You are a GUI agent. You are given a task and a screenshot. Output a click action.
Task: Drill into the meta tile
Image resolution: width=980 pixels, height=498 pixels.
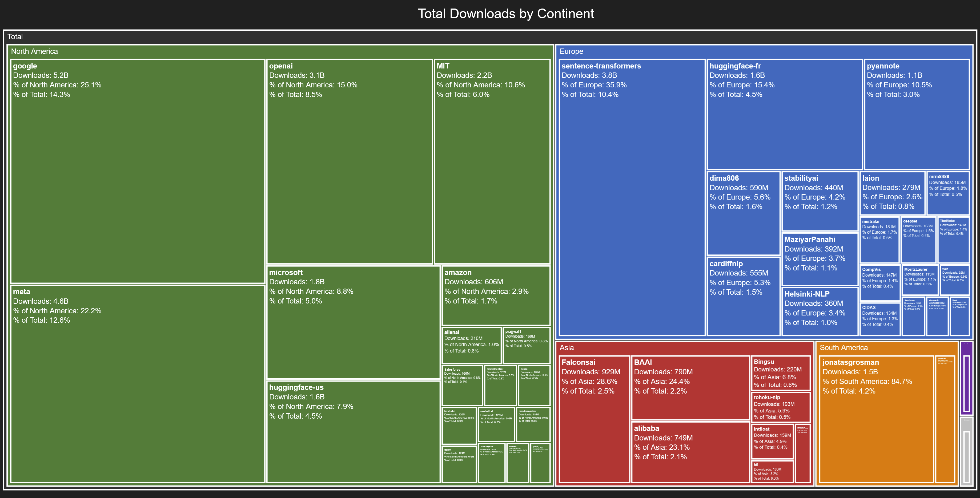pyautogui.click(x=137, y=380)
